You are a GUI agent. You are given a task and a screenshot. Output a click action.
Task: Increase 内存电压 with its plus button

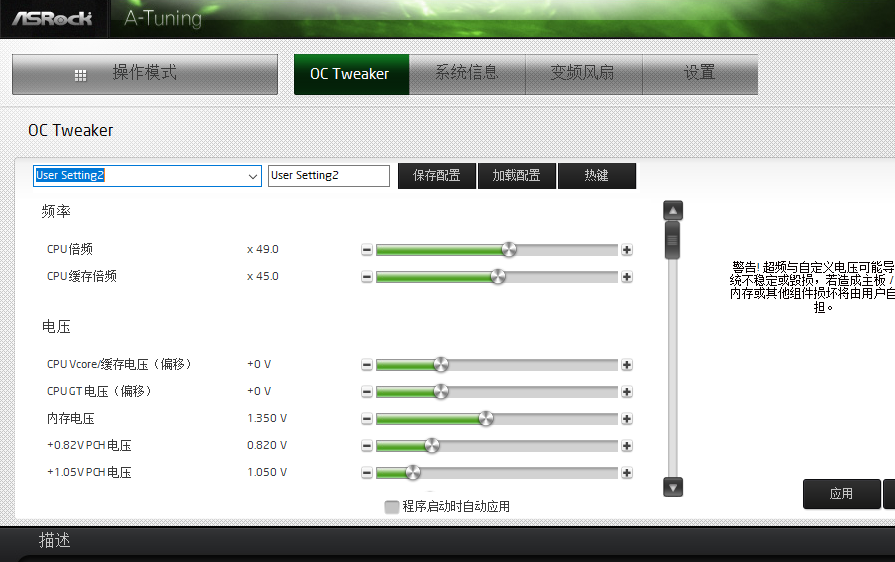tap(627, 419)
